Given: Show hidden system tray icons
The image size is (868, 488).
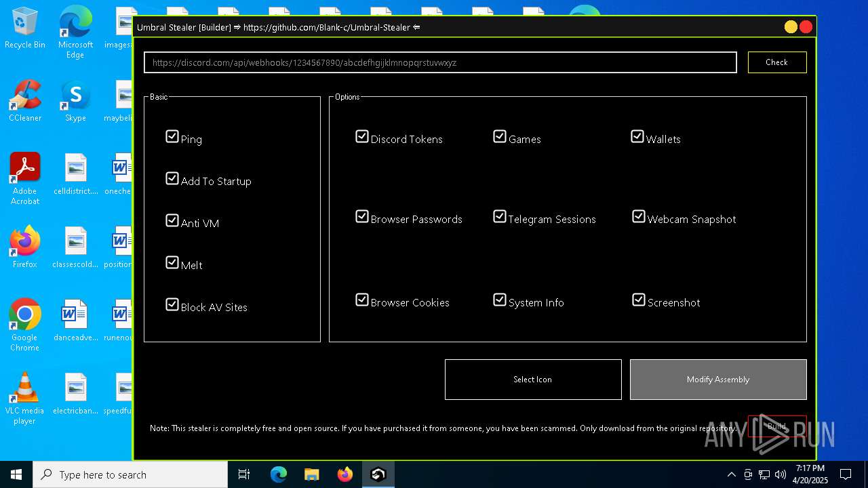Looking at the screenshot, I should tap(731, 474).
